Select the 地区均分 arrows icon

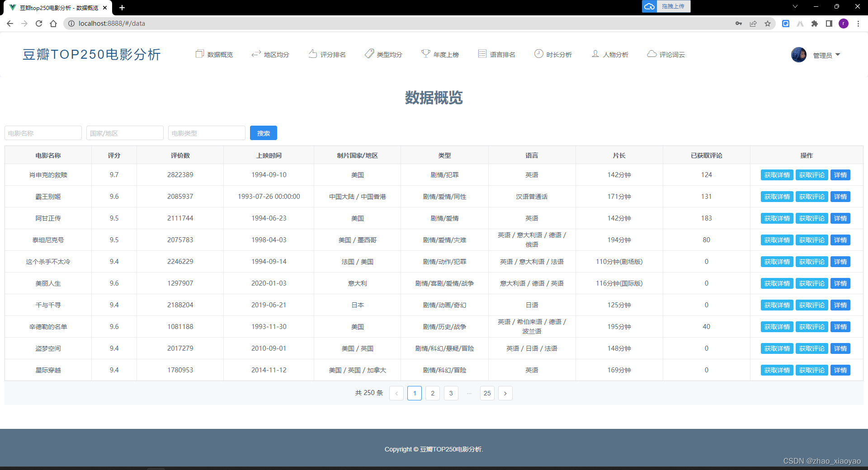click(x=255, y=54)
